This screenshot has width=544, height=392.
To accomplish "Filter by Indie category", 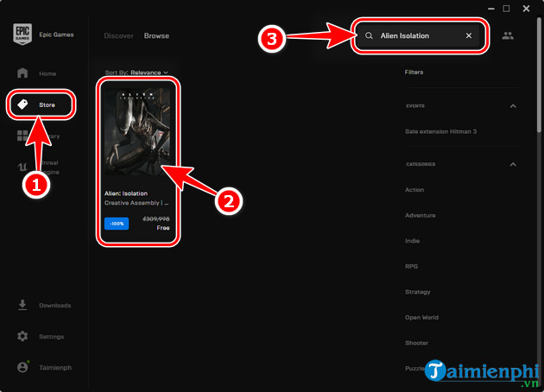I will tap(412, 241).
